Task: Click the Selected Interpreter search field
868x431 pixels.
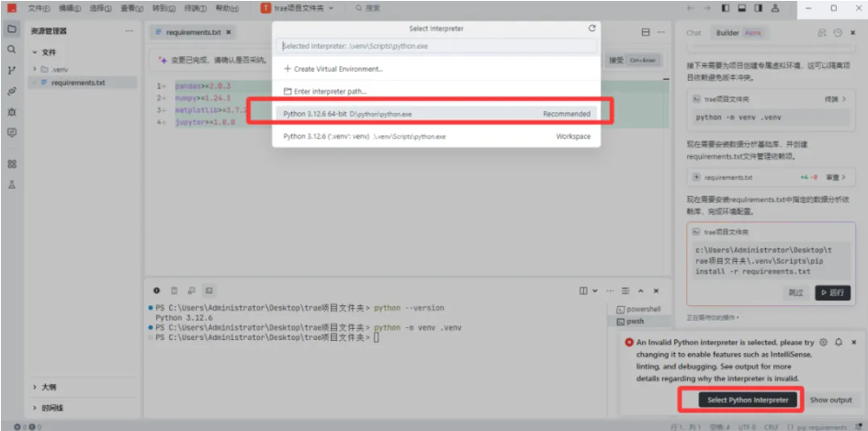Action: pos(437,46)
